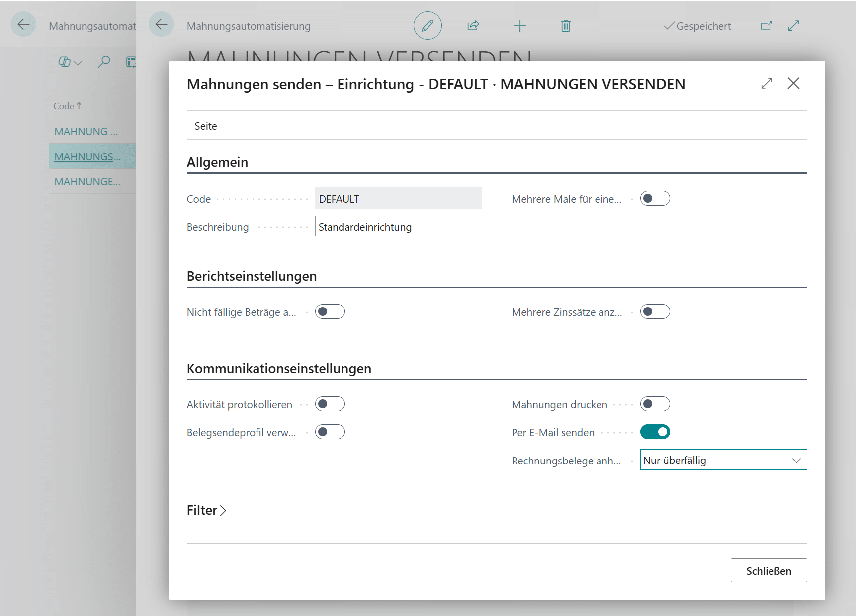856x616 pixels.
Task: Open the search icon above the Code list
Action: 104,62
